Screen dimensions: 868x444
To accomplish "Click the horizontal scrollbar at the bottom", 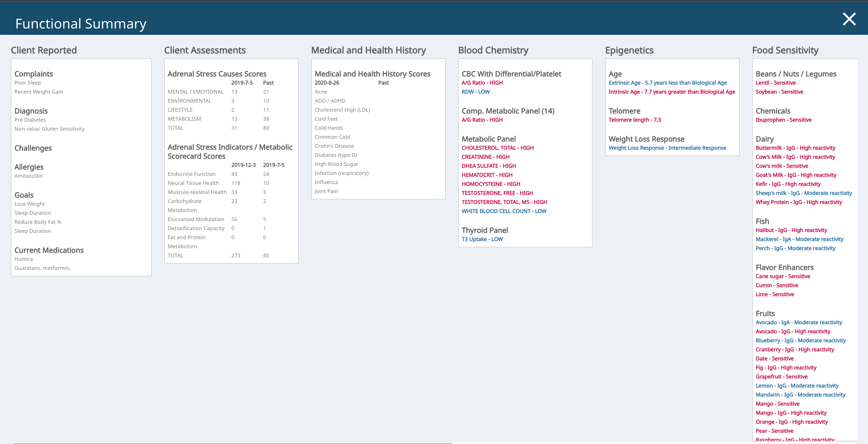I will click(232, 443).
